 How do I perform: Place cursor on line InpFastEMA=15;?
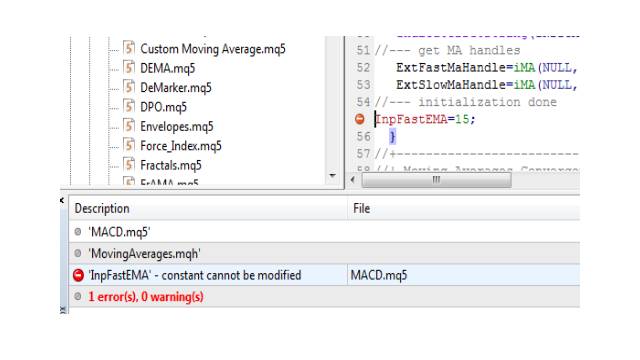click(425, 119)
